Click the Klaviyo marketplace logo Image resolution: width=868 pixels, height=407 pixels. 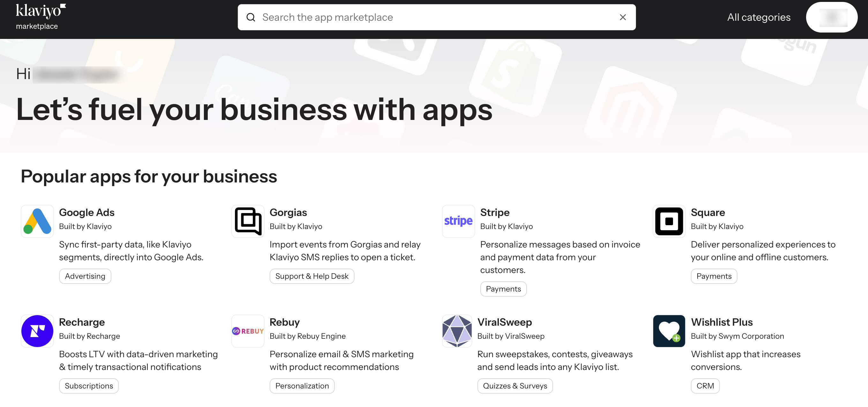(x=40, y=17)
